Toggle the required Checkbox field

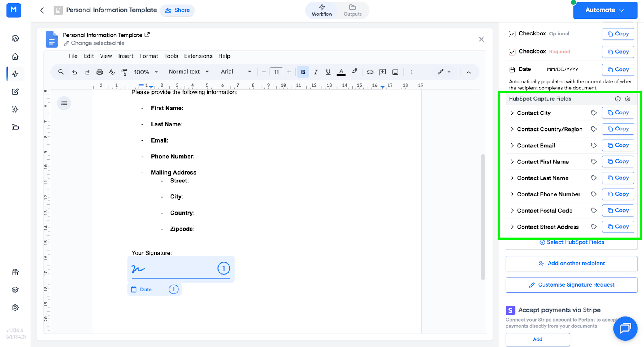pos(512,52)
